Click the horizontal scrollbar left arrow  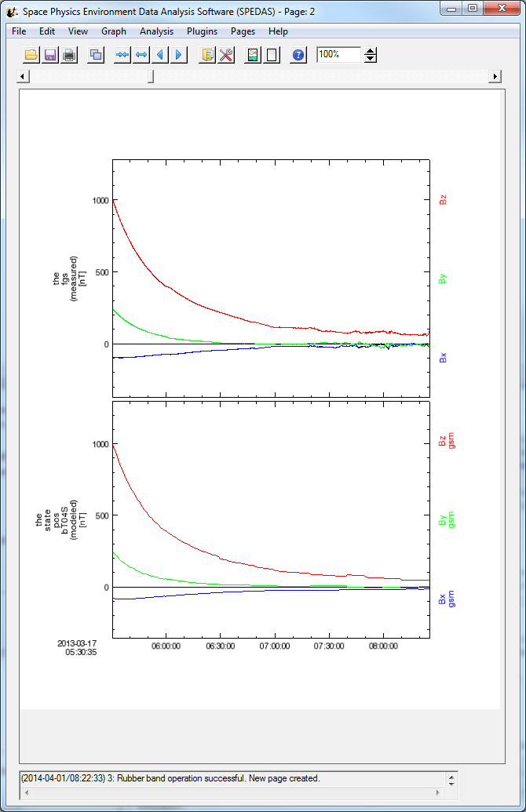click(x=24, y=76)
